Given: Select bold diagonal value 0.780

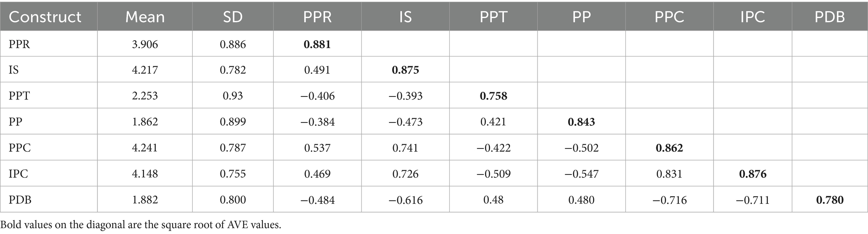Looking at the screenshot, I should 829,200.
